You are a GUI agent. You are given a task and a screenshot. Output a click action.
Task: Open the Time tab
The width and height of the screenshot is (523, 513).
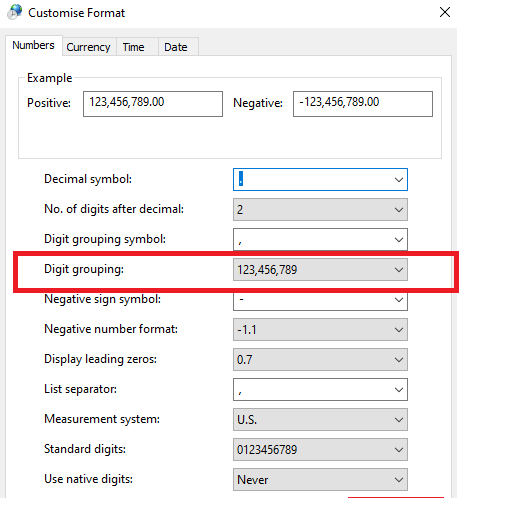click(133, 47)
